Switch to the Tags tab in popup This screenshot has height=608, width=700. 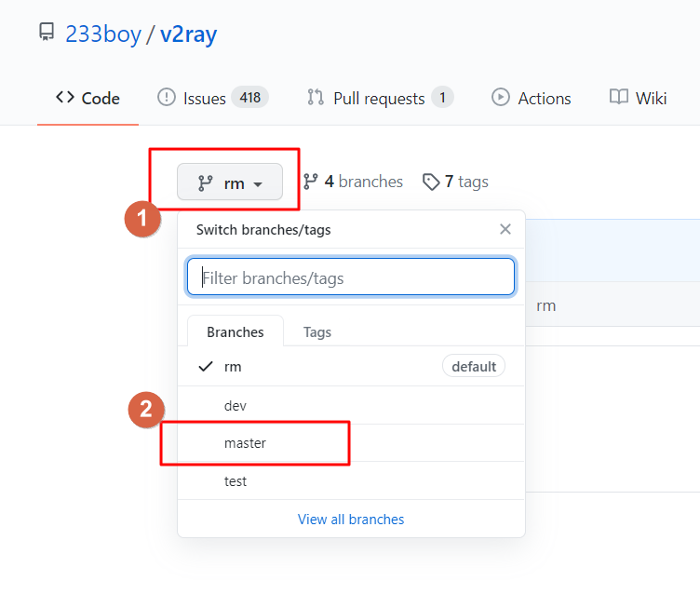[x=317, y=331]
